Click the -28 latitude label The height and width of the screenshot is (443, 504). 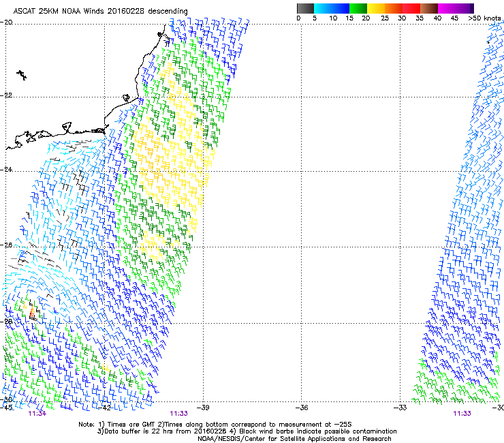[x=6, y=322]
